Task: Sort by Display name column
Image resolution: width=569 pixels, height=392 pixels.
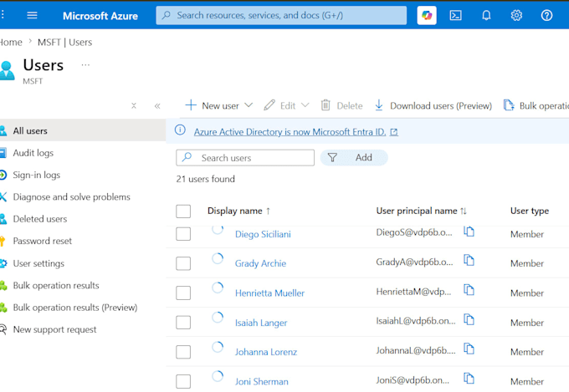Action: tap(238, 211)
